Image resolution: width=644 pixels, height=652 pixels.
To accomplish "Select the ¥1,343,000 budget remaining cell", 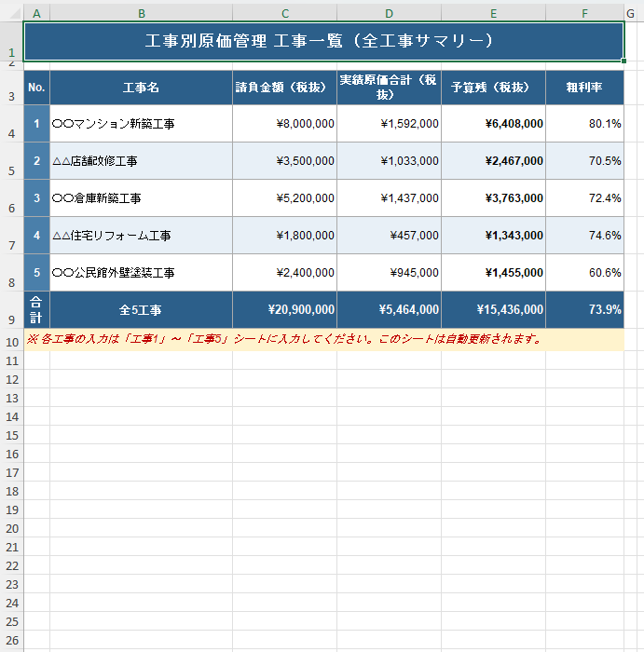I will pos(493,236).
